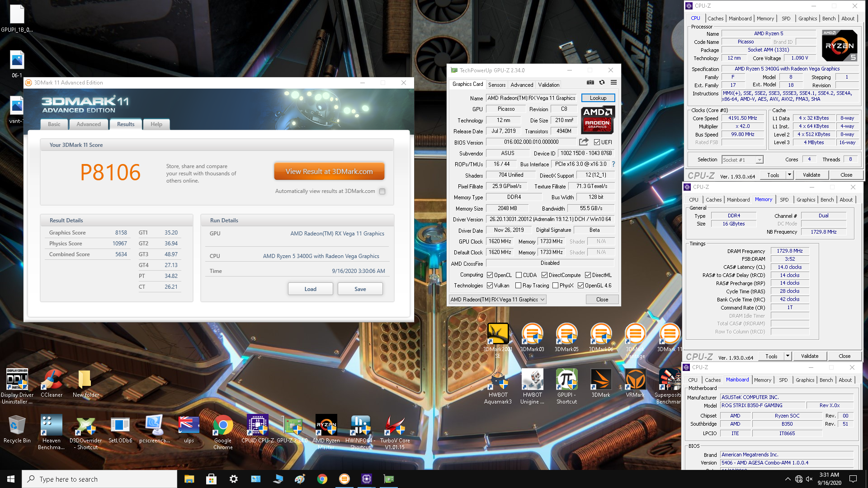
Task: Open Help tab in 3DMark 11
Action: 156,124
